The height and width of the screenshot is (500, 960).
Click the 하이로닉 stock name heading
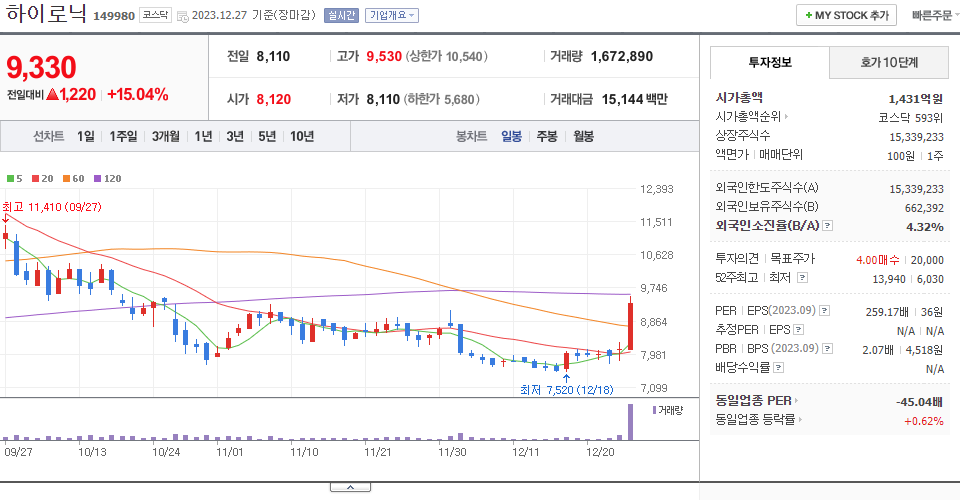(46, 13)
